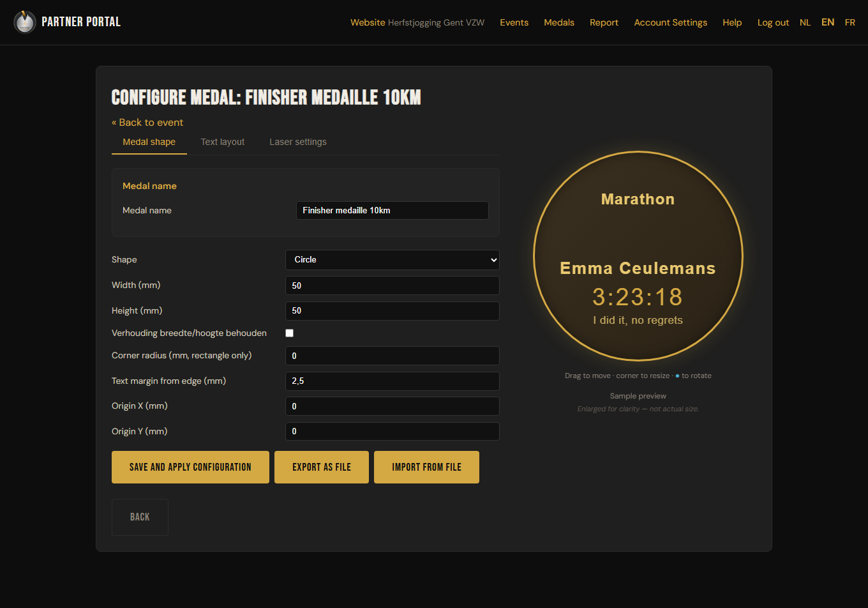Select 'I did it, no regrets' preview text
The width and height of the screenshot is (868, 608).
click(638, 320)
